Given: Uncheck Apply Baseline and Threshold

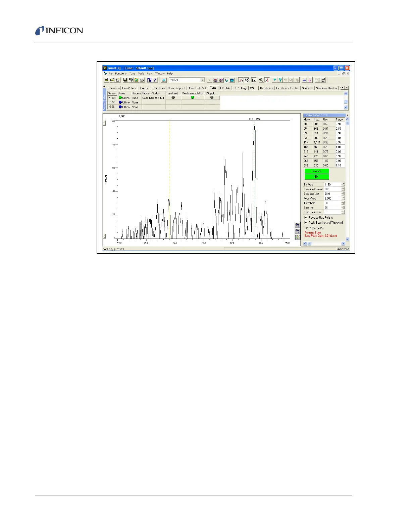Looking at the screenshot, I should (306, 222).
